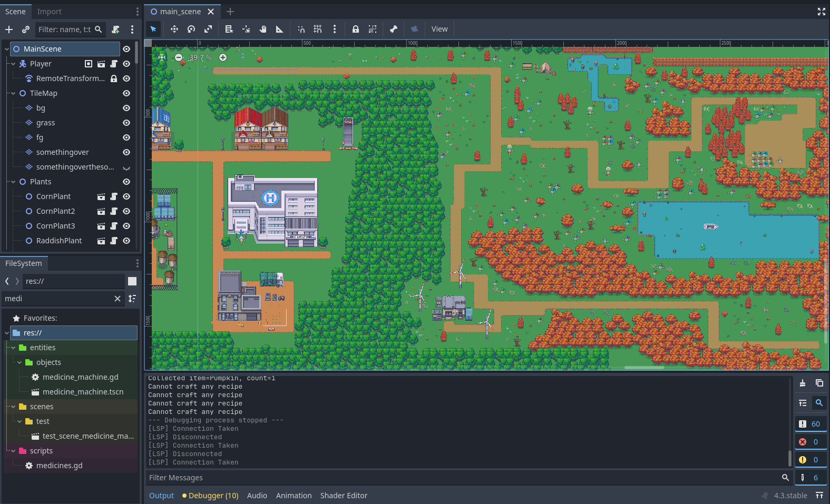
Task: Collapse the TileMap node tree
Action: pyautogui.click(x=13, y=93)
